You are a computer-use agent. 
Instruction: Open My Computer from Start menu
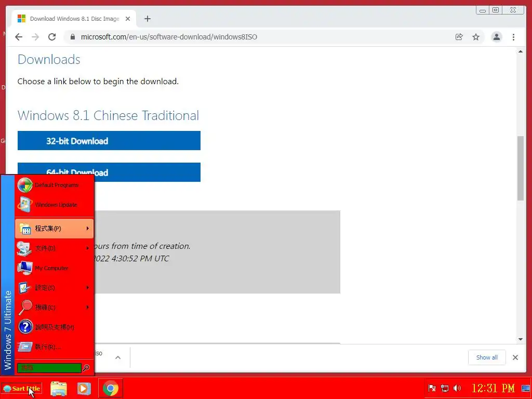pos(54,268)
